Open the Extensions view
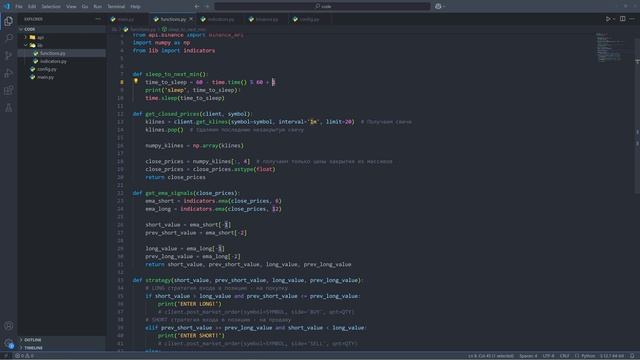 click(x=9, y=90)
